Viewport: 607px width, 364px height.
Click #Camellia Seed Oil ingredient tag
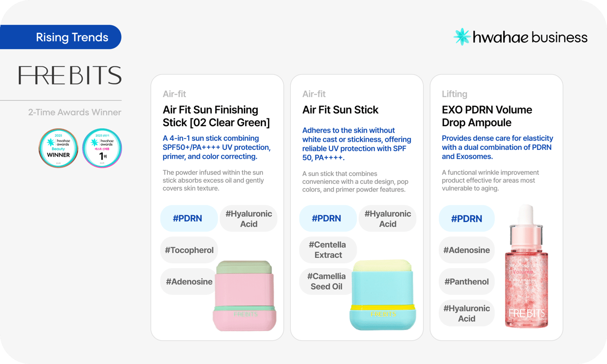tap(328, 282)
